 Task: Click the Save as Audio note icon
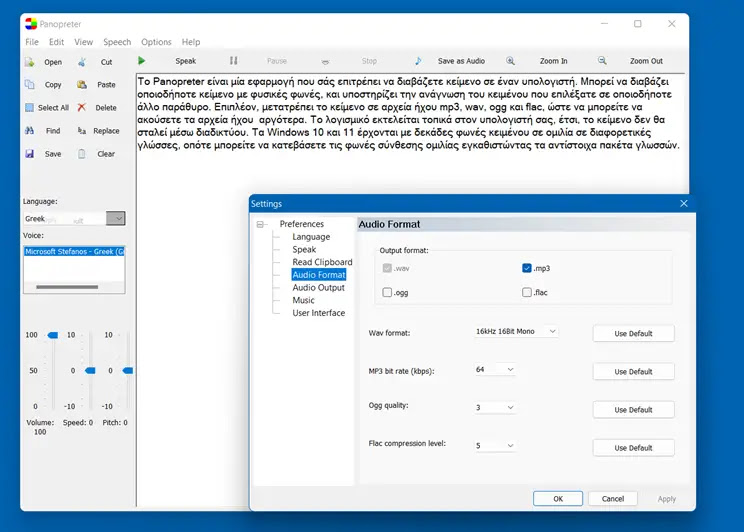(418, 60)
